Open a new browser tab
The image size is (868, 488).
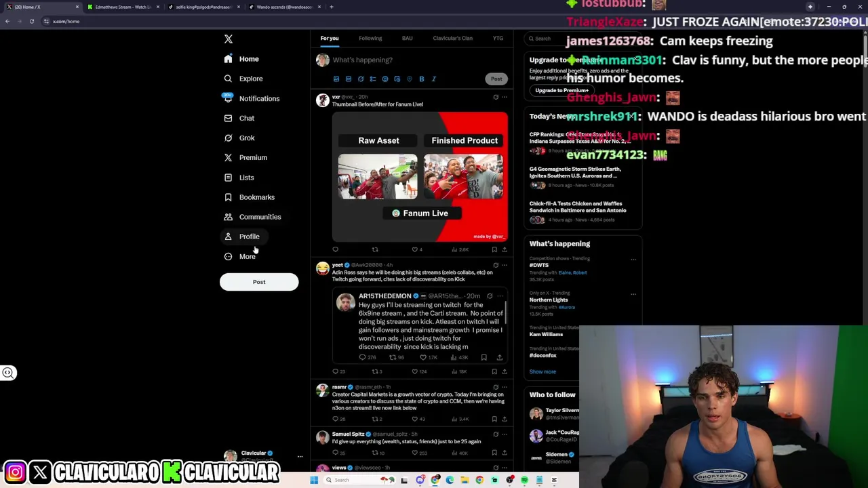(331, 7)
